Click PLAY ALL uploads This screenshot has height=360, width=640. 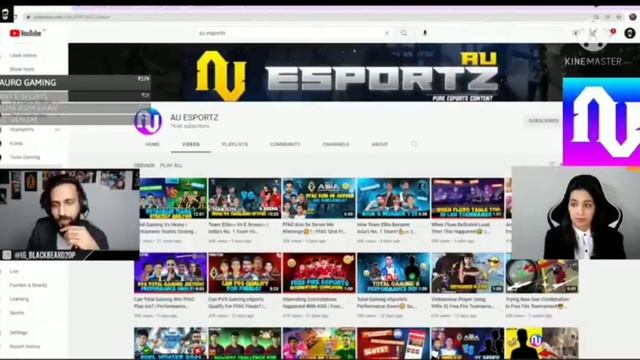[171, 165]
